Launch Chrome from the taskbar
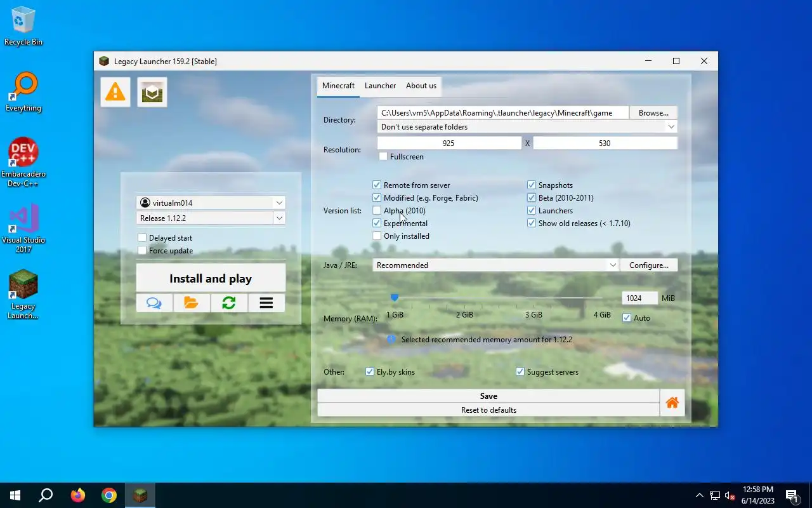The width and height of the screenshot is (812, 508). click(x=109, y=495)
